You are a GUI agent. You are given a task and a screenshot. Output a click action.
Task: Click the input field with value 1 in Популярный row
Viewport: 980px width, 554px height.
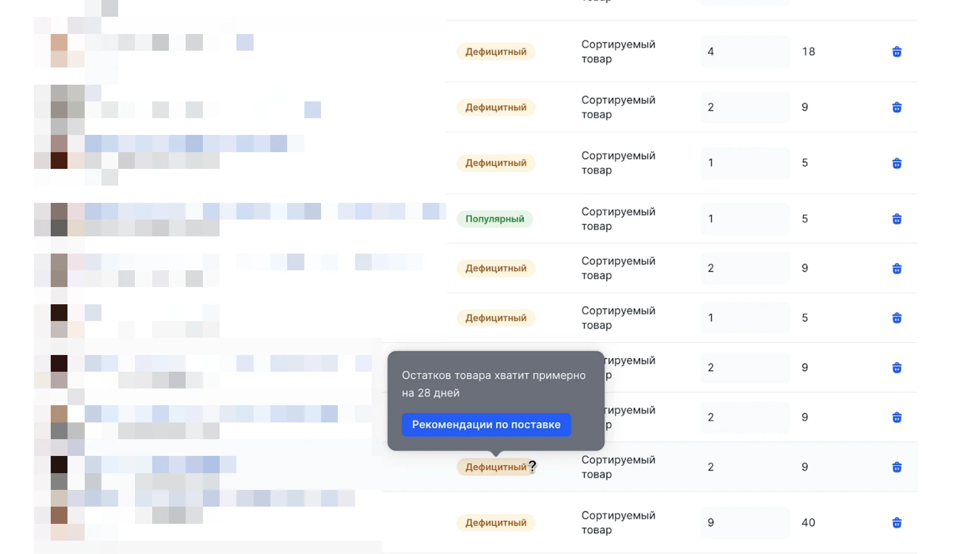click(745, 219)
